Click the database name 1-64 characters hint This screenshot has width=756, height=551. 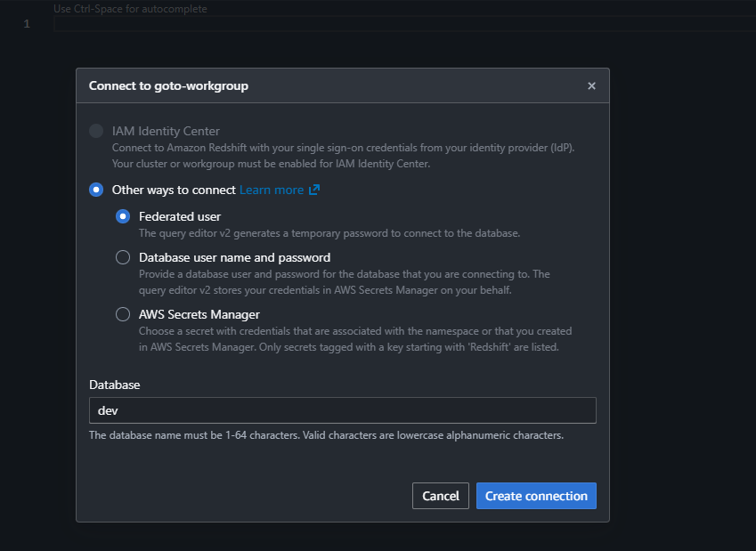[x=326, y=435]
